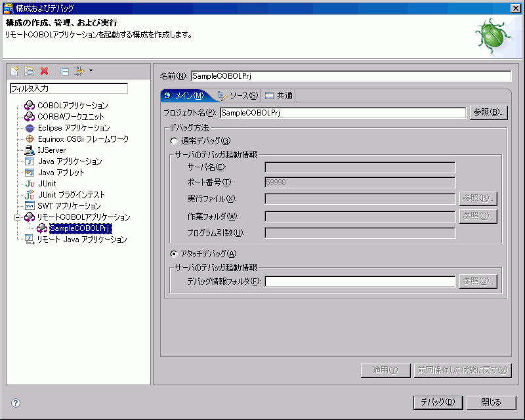The image size is (525, 420).
Task: Click the CORBAワークユニット tree icon
Action: click(30, 117)
